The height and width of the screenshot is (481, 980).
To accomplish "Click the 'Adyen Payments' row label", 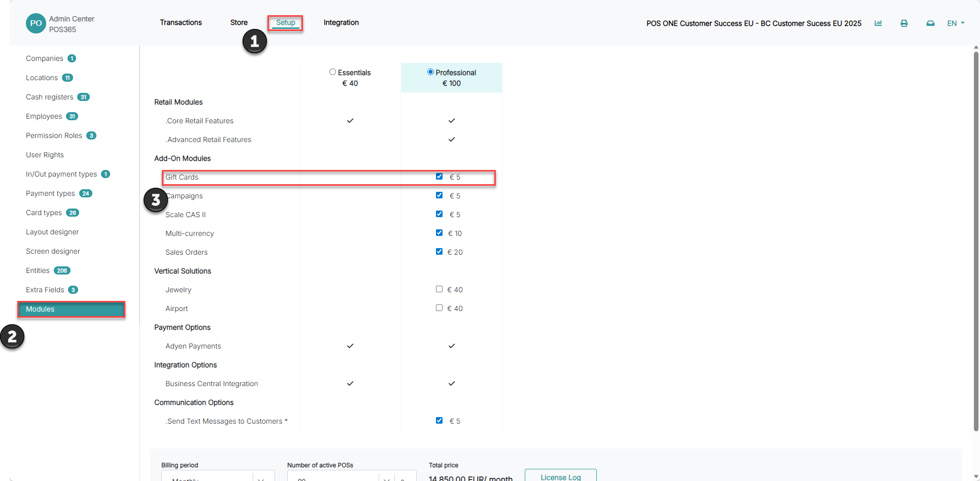I will [x=193, y=346].
